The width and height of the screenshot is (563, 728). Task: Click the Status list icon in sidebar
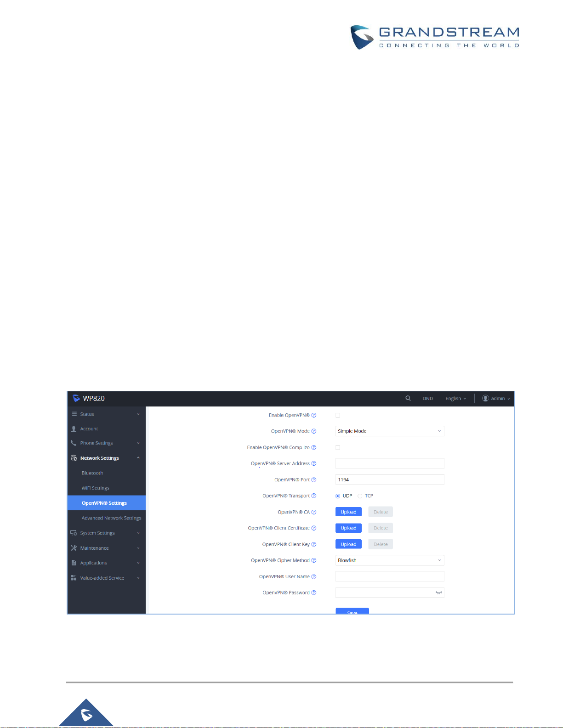[x=74, y=414]
